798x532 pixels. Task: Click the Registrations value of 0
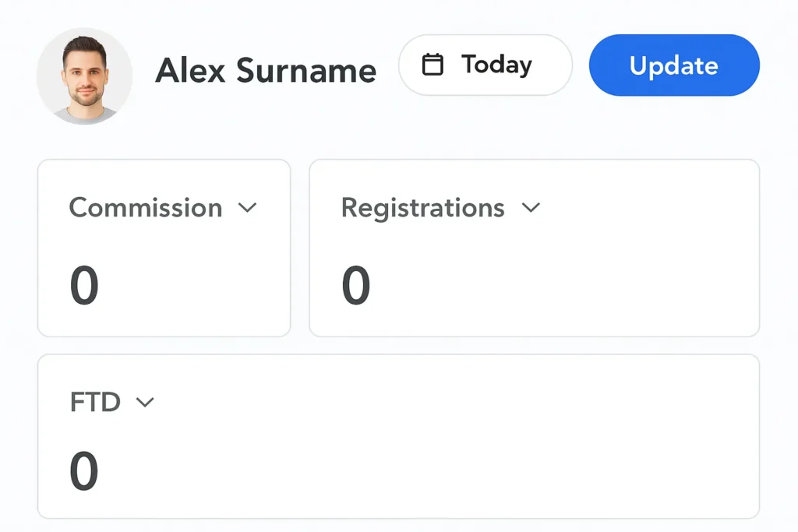pos(356,285)
